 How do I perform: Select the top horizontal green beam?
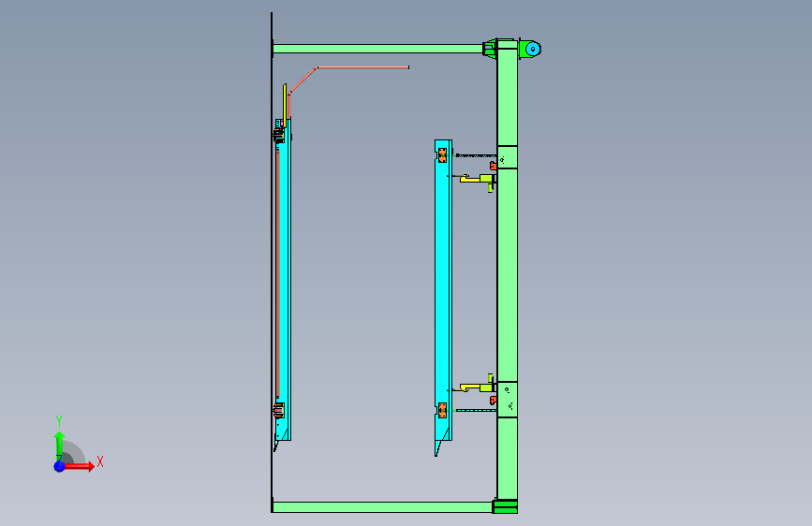tap(377, 49)
